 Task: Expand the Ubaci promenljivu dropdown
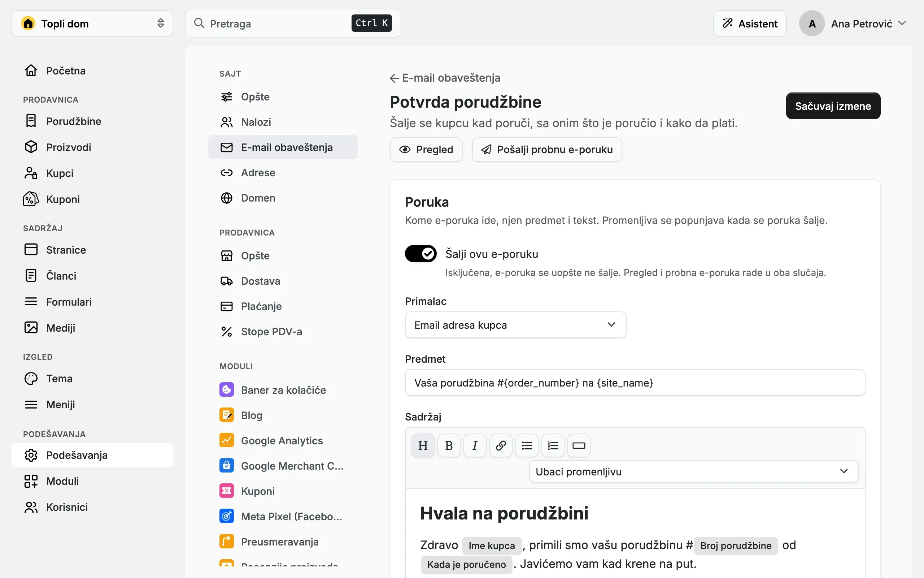tap(693, 471)
